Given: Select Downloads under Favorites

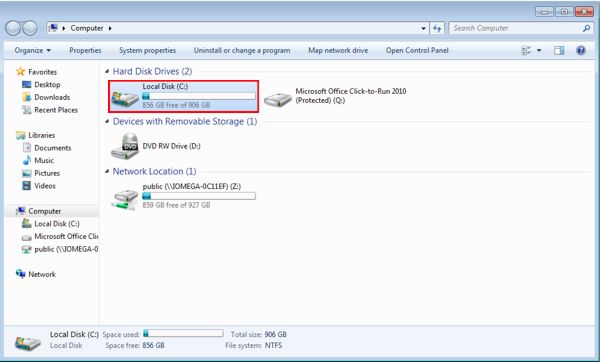Looking at the screenshot, I should tap(52, 97).
